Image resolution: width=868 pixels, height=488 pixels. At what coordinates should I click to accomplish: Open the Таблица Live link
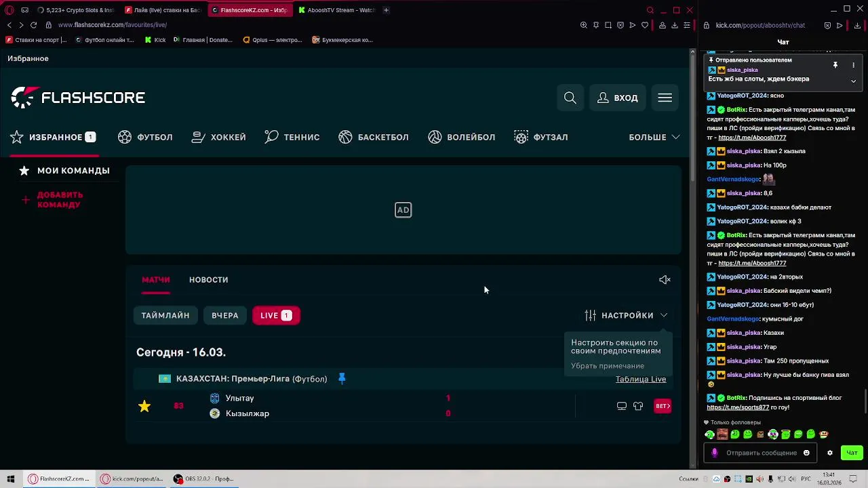pos(641,379)
